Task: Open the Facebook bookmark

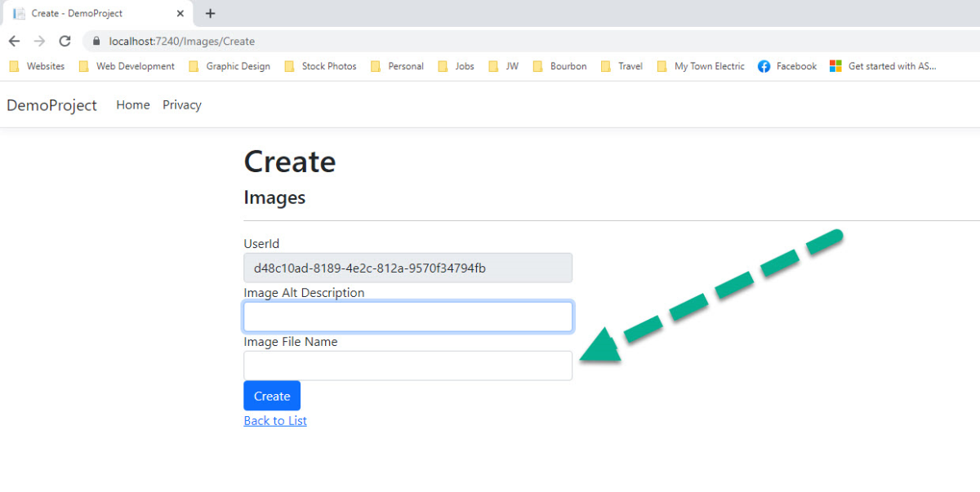Action: tap(787, 66)
